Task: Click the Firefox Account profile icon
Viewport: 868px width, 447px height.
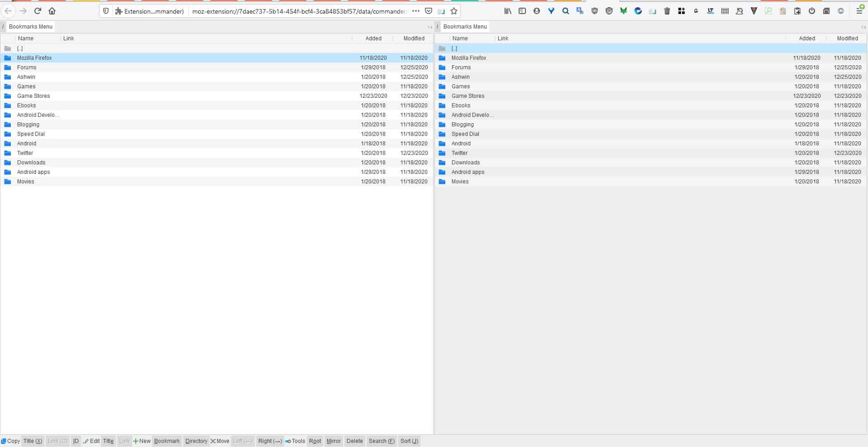Action: coord(537,10)
